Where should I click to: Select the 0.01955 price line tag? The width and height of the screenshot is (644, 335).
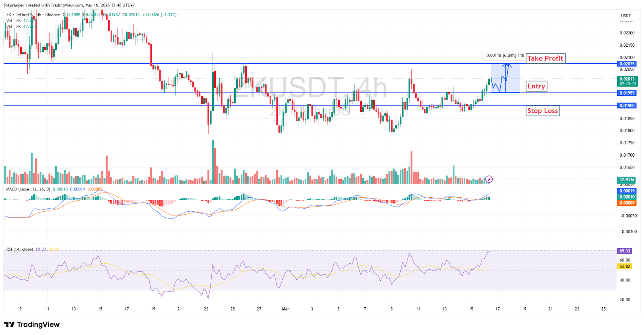pos(627,93)
